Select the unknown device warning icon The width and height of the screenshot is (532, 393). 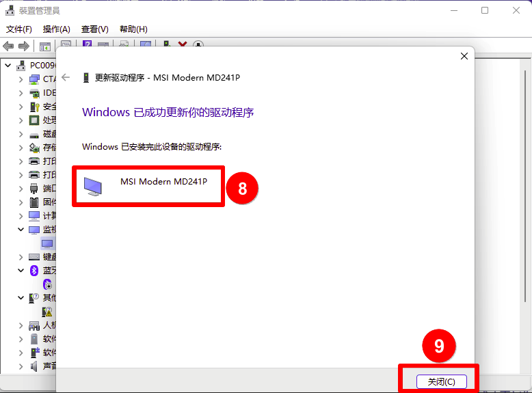coord(47,312)
